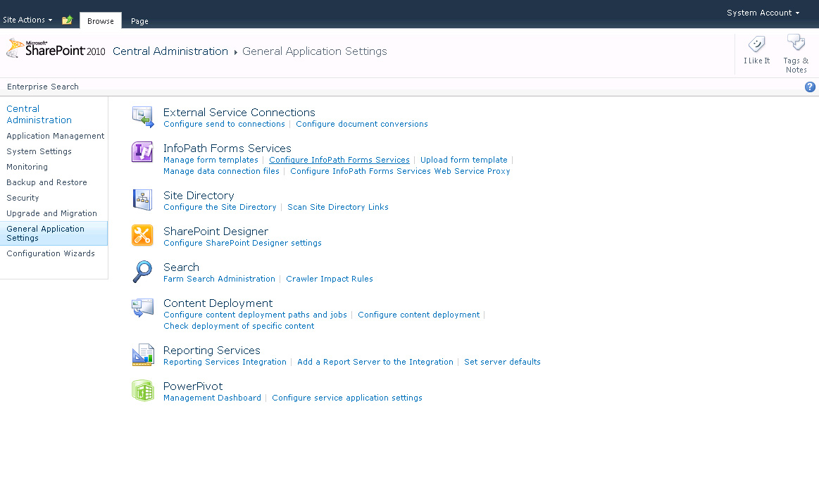Click the navigate up folder icon
819x504 pixels.
[67, 20]
